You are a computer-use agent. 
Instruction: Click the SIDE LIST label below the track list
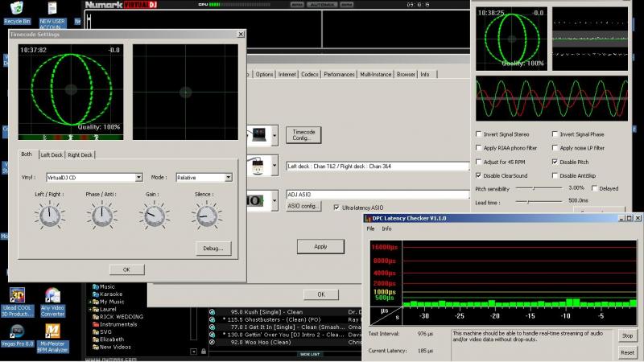point(310,354)
